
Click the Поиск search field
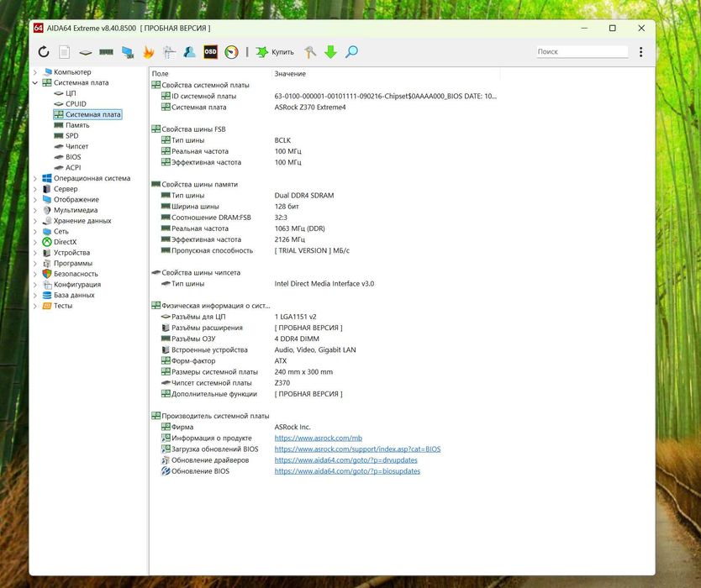582,52
